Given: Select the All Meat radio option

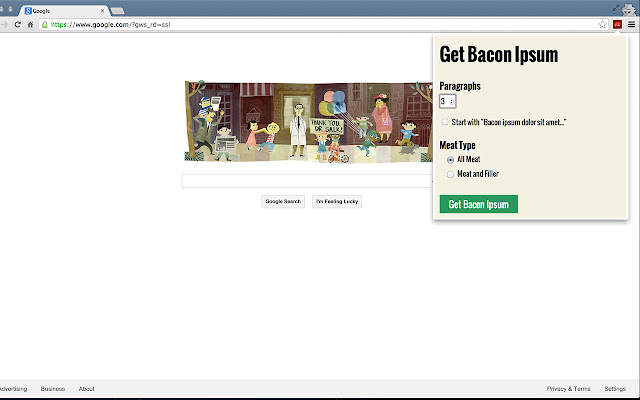Looking at the screenshot, I should 450,160.
